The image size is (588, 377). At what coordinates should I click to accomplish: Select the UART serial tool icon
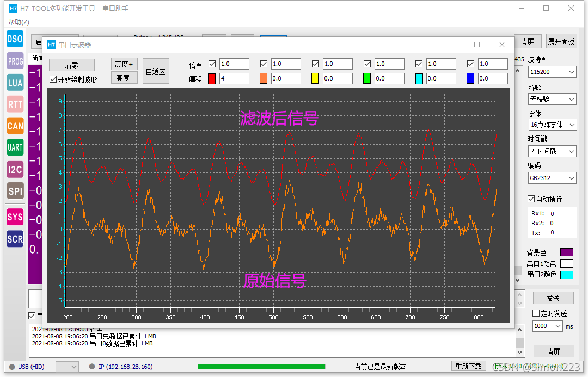tap(15, 147)
